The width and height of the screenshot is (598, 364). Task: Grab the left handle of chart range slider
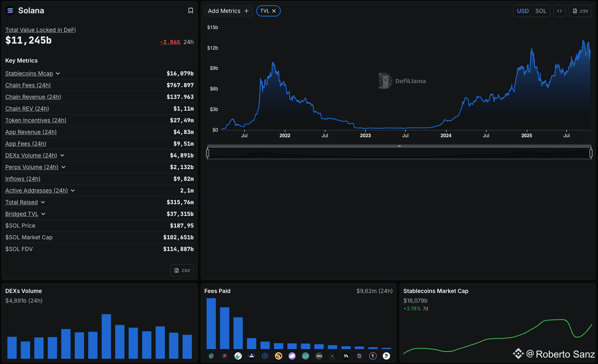(208, 153)
